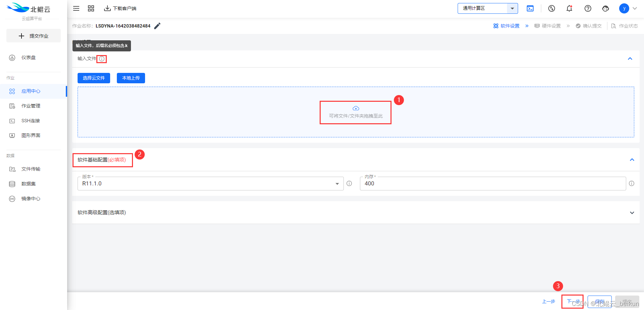Collapse the 输入文件 section
The width and height of the screenshot is (644, 310).
(x=630, y=59)
